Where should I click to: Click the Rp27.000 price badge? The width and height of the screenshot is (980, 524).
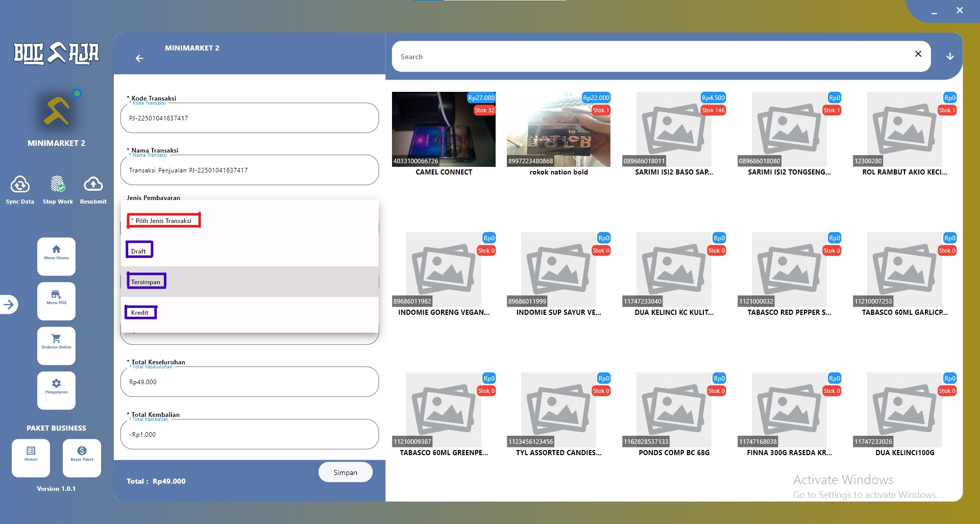point(481,97)
